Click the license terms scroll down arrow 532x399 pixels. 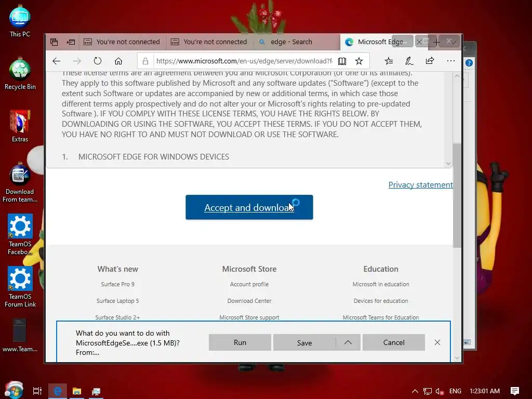click(448, 164)
